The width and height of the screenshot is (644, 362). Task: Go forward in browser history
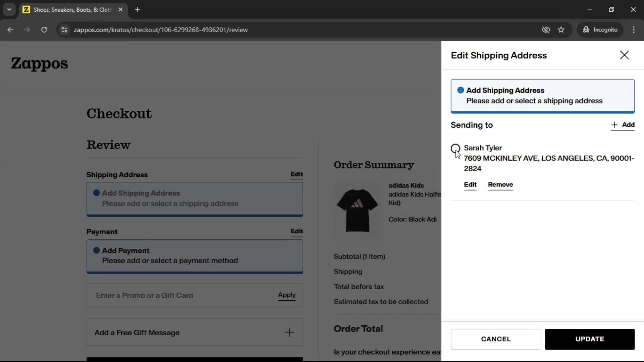pyautogui.click(x=27, y=30)
